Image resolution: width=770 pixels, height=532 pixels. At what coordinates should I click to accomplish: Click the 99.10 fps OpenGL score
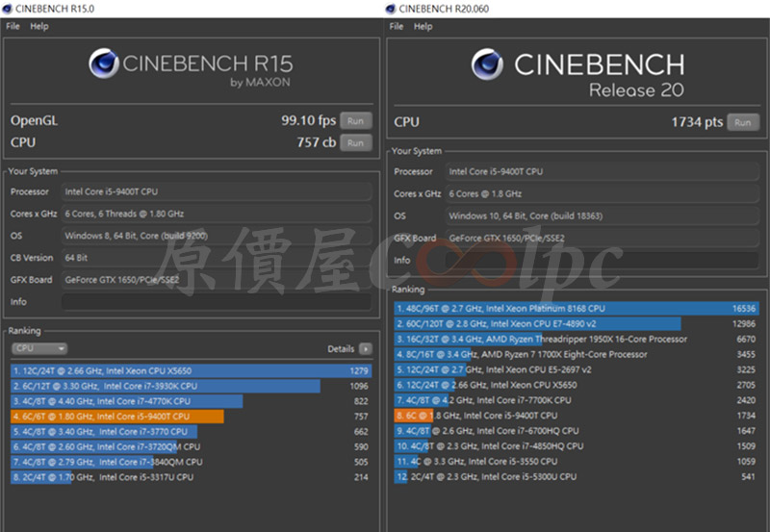point(308,120)
